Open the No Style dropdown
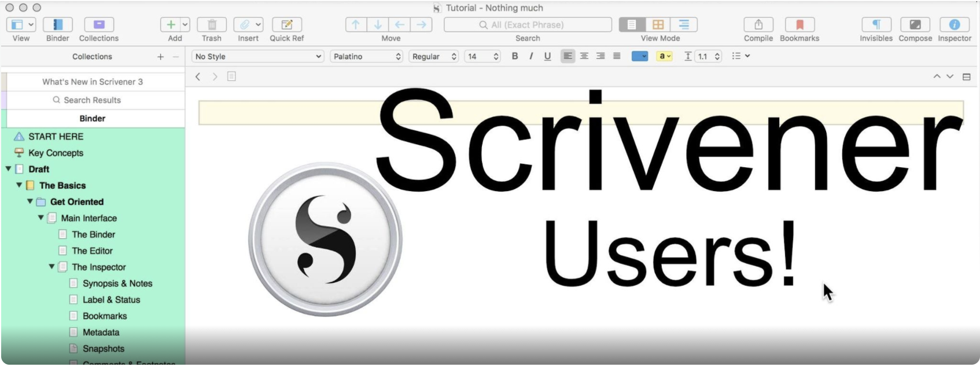 pos(257,56)
